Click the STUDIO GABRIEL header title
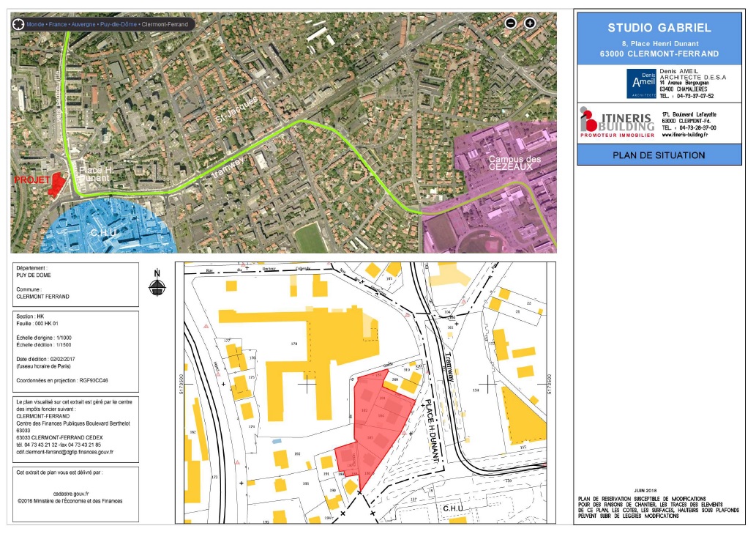The width and height of the screenshot is (756, 534). [x=659, y=29]
